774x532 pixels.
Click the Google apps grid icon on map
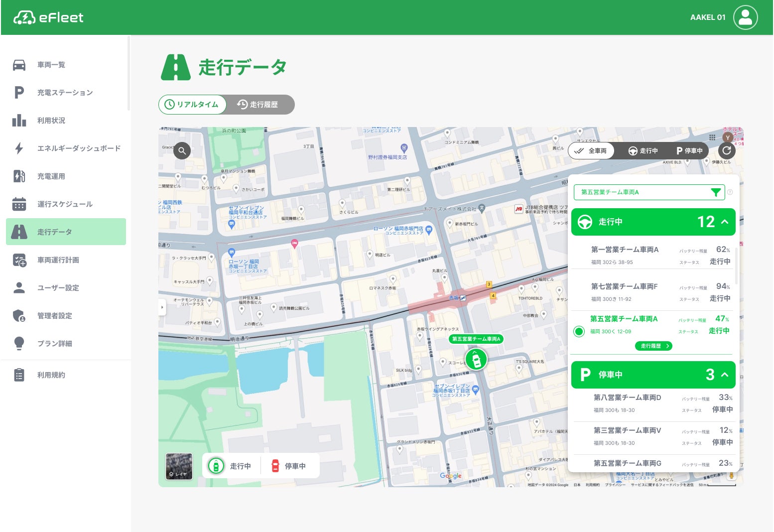pyautogui.click(x=712, y=137)
